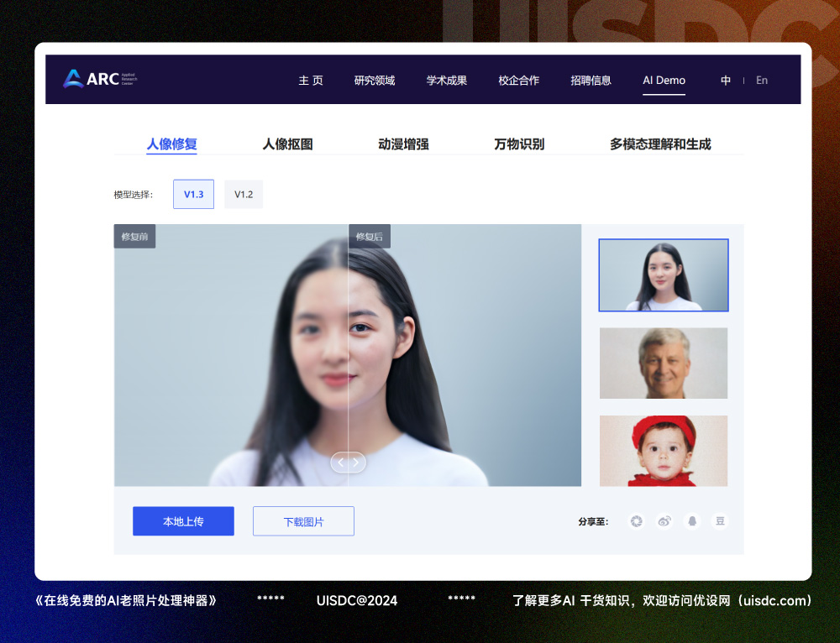Select the baby sample photo thumbnail

pyautogui.click(x=663, y=451)
